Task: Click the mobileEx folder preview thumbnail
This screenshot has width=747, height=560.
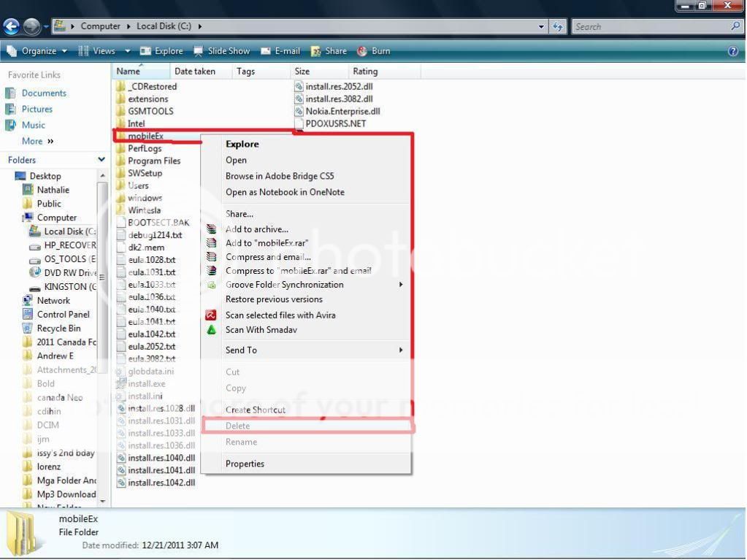Action: click(x=23, y=533)
